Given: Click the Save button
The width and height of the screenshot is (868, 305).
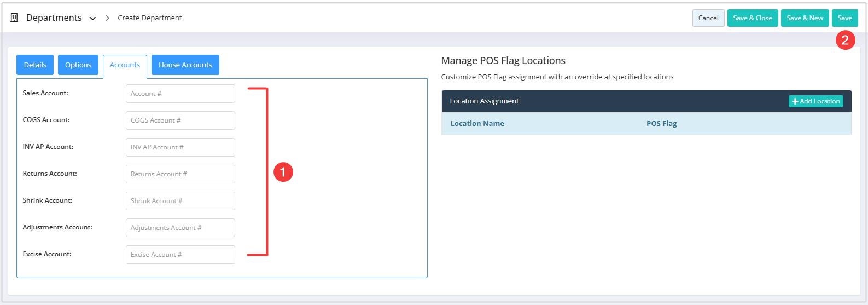Looking at the screenshot, I should 845,18.
